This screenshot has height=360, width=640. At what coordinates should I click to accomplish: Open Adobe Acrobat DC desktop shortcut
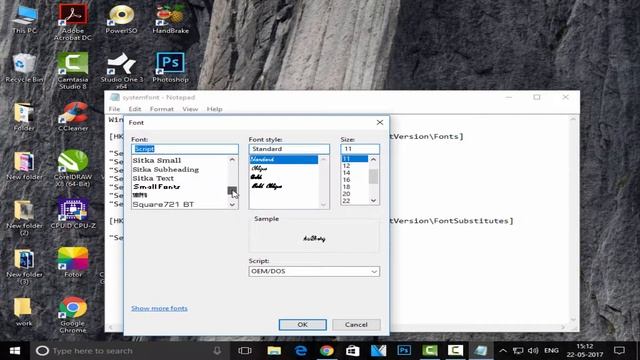(x=73, y=22)
